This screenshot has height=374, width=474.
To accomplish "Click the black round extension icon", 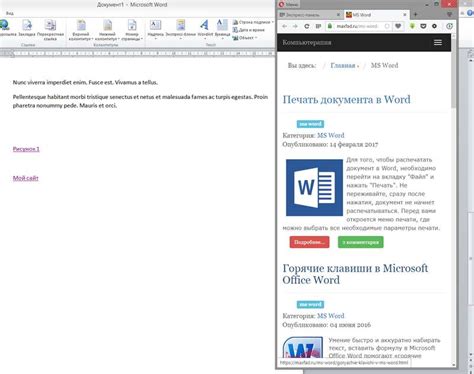I will tap(434, 26).
